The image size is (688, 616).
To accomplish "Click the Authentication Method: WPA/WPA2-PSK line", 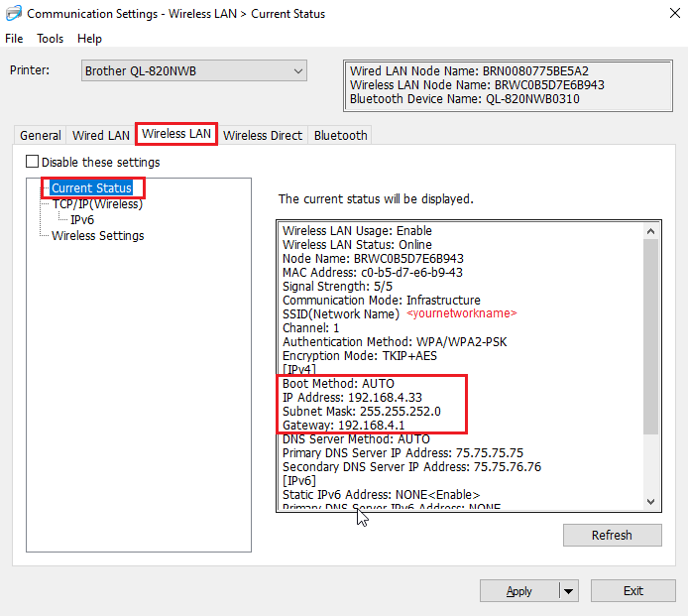I will (x=395, y=342).
